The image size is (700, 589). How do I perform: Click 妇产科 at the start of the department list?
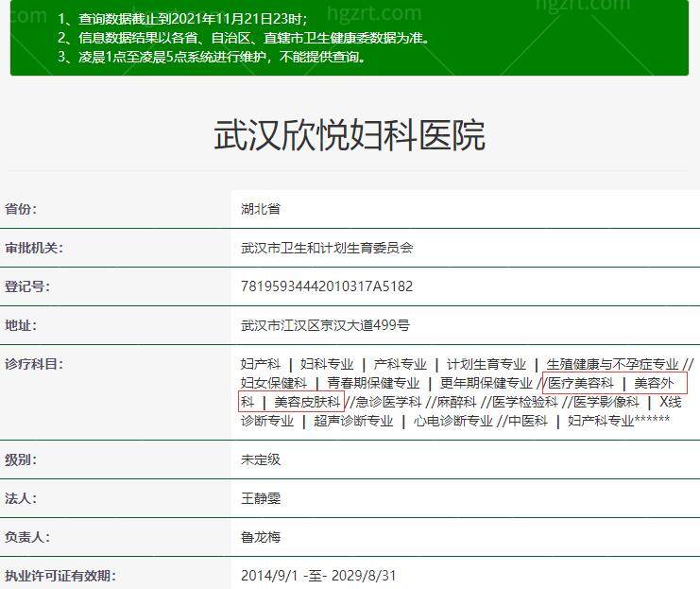[x=261, y=364]
